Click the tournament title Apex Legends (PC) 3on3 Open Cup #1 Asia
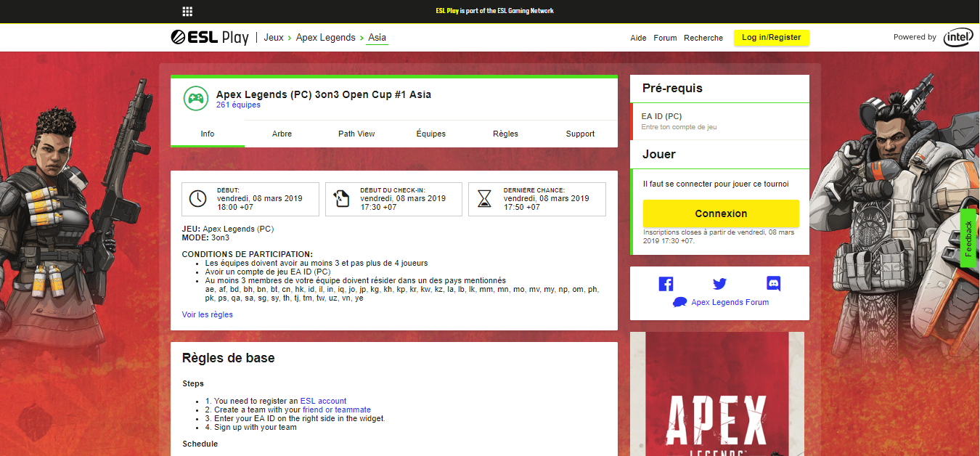The image size is (980, 456). [324, 94]
